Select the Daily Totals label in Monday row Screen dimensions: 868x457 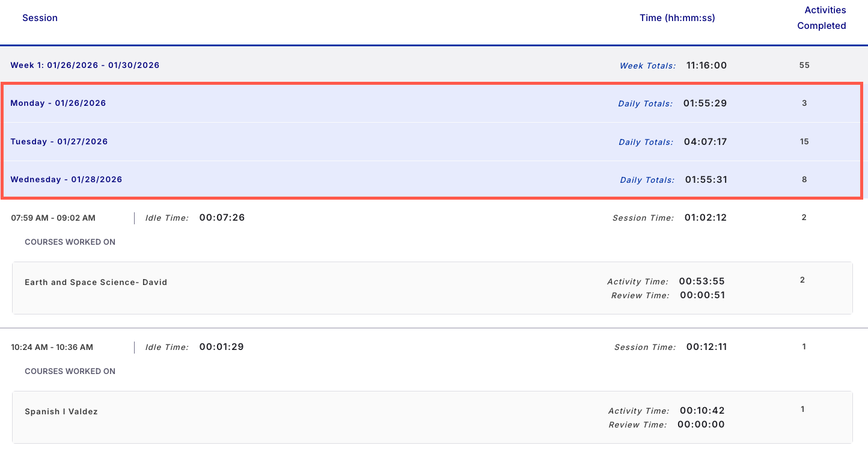pyautogui.click(x=645, y=104)
